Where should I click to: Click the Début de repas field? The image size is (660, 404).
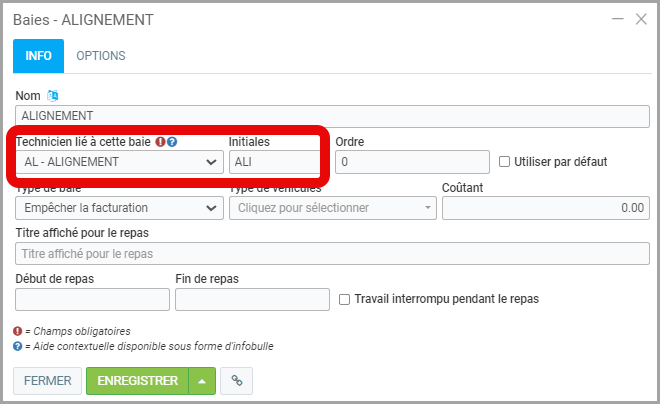[93, 299]
